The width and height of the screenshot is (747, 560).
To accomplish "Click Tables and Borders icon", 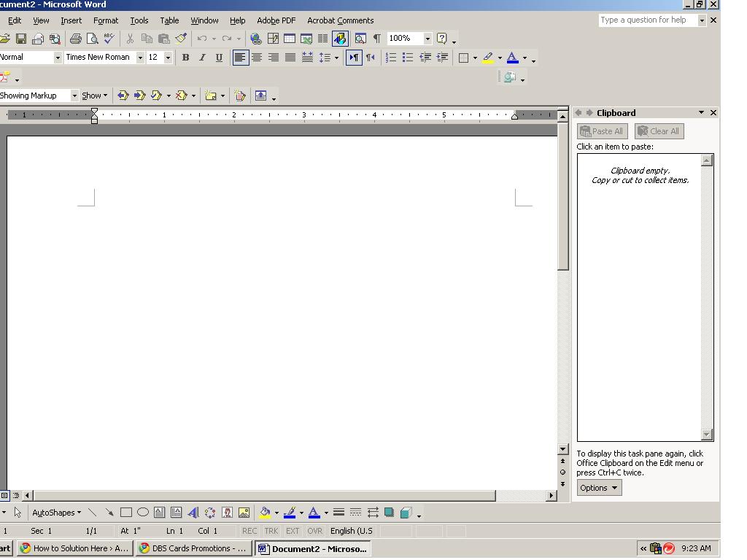I will (x=273, y=39).
